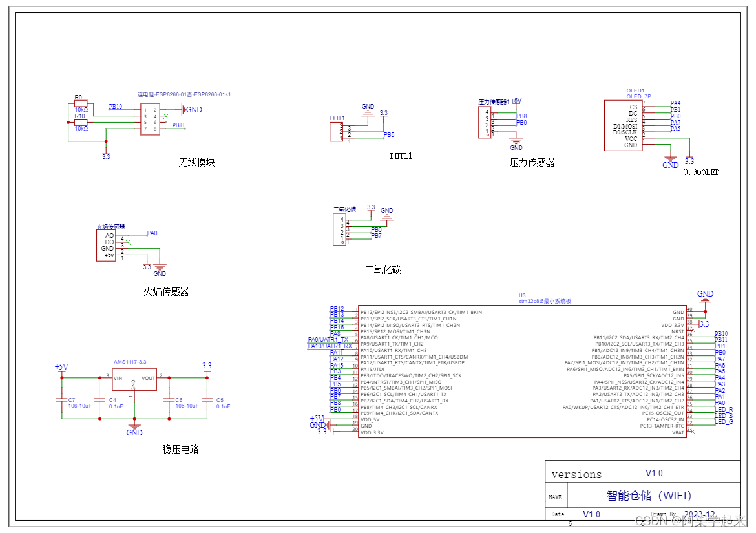Screen dimensions: 756x533
Task: Click the PA0 label at the flame sensor
Action: point(152,233)
